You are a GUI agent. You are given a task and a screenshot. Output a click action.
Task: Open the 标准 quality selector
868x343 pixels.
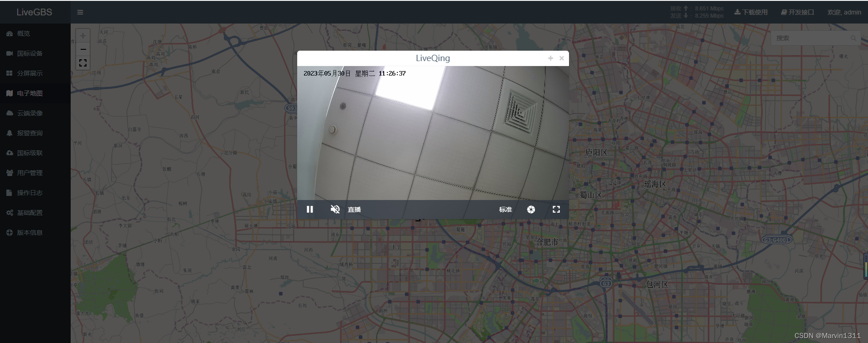[x=506, y=210]
